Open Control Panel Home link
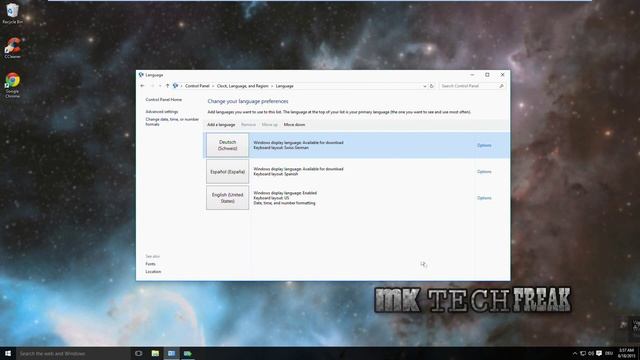This screenshot has width=640, height=360. point(164,100)
